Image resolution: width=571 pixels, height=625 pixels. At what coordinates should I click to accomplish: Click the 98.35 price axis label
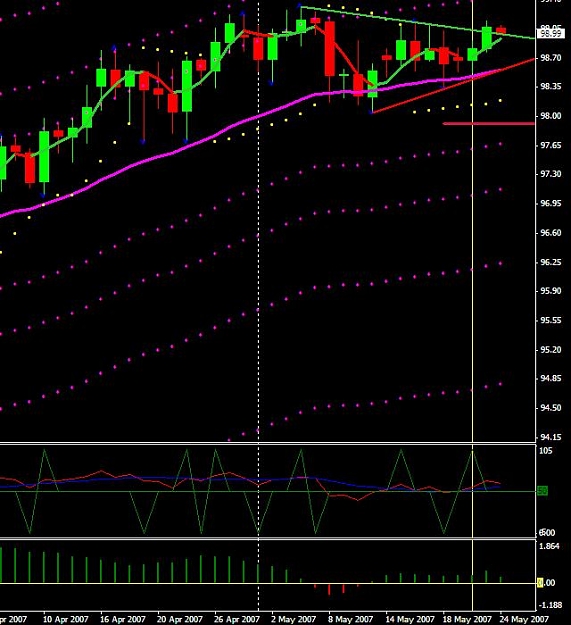click(550, 86)
